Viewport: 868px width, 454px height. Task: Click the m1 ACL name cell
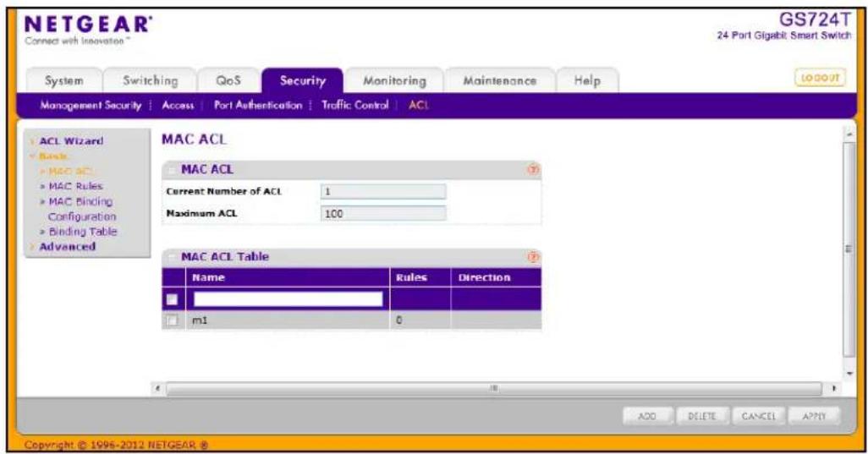pos(288,320)
